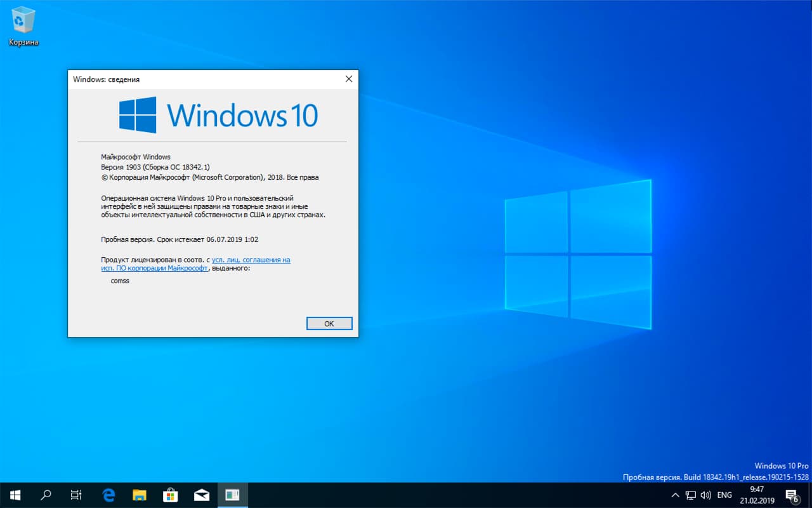Launch the Mail app
This screenshot has width=812, height=508.
coord(201,495)
